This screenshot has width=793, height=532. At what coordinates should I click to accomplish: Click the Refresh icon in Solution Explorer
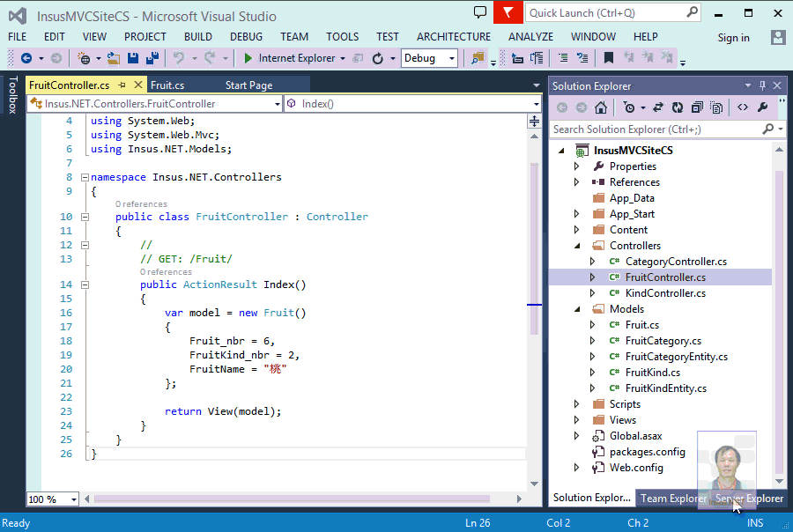click(x=678, y=107)
